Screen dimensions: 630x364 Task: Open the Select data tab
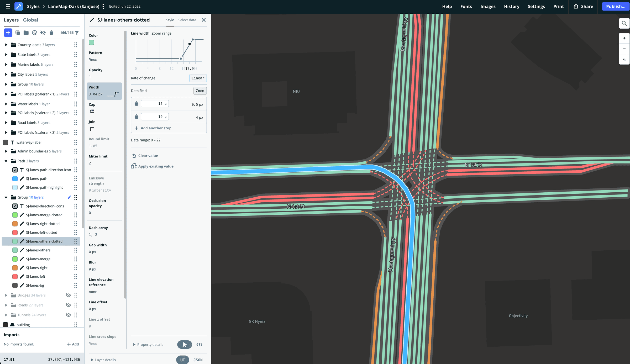[x=187, y=20]
